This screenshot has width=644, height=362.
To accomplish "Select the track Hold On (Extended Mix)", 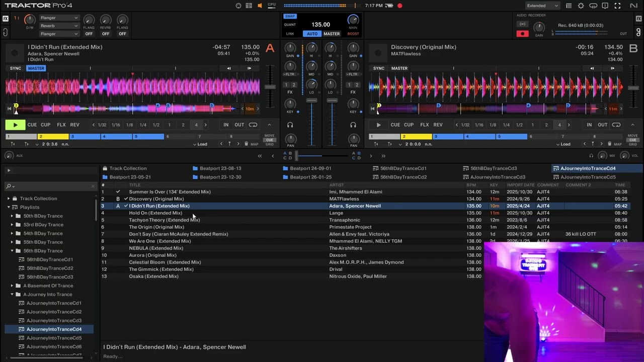I will click(155, 213).
